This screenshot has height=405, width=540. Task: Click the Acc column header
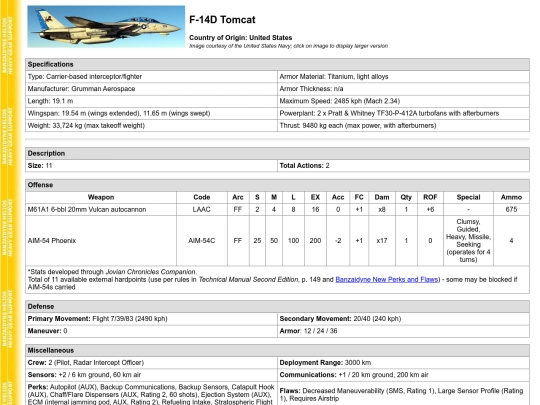tap(338, 197)
